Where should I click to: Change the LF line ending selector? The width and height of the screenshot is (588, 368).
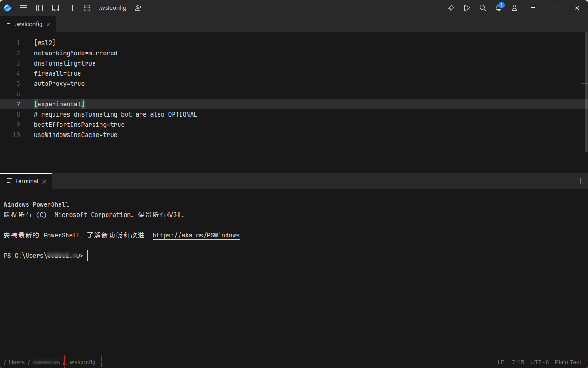pos(501,362)
